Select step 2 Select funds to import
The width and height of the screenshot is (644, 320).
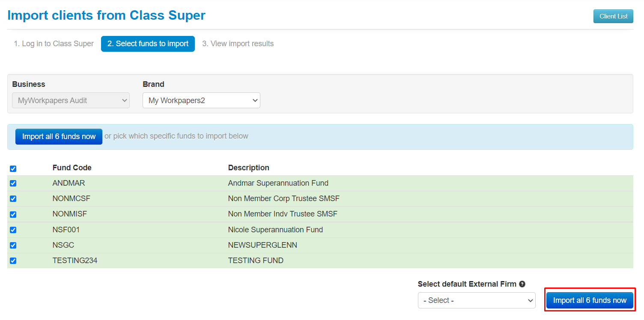tap(148, 44)
